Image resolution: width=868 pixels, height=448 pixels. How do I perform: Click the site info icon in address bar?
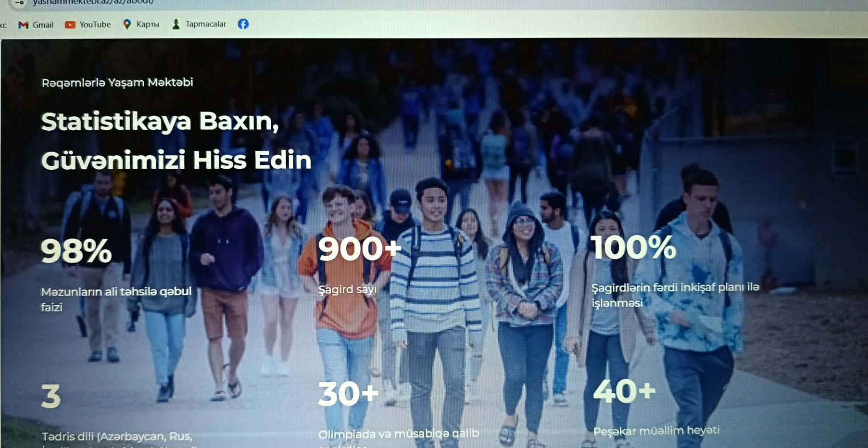click(19, 3)
